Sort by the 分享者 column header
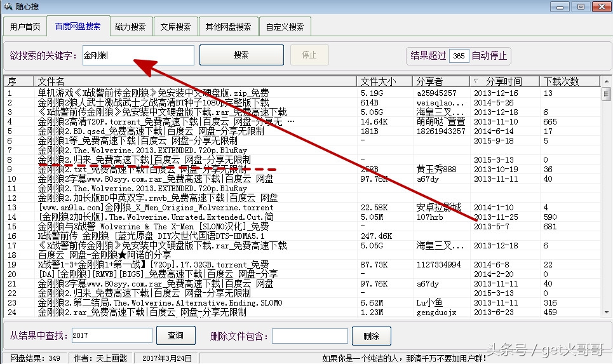Image resolution: width=613 pixels, height=364 pixels. 441,81
